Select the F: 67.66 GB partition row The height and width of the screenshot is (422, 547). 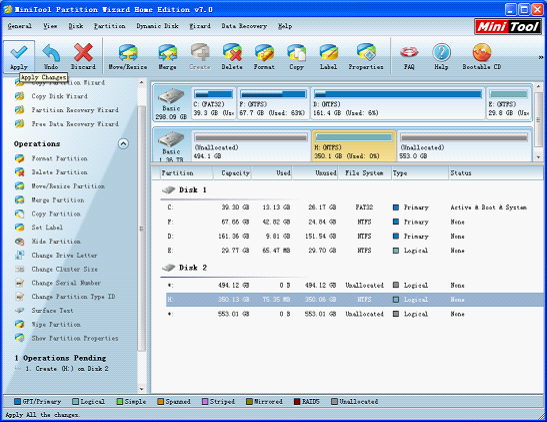[x=354, y=222]
